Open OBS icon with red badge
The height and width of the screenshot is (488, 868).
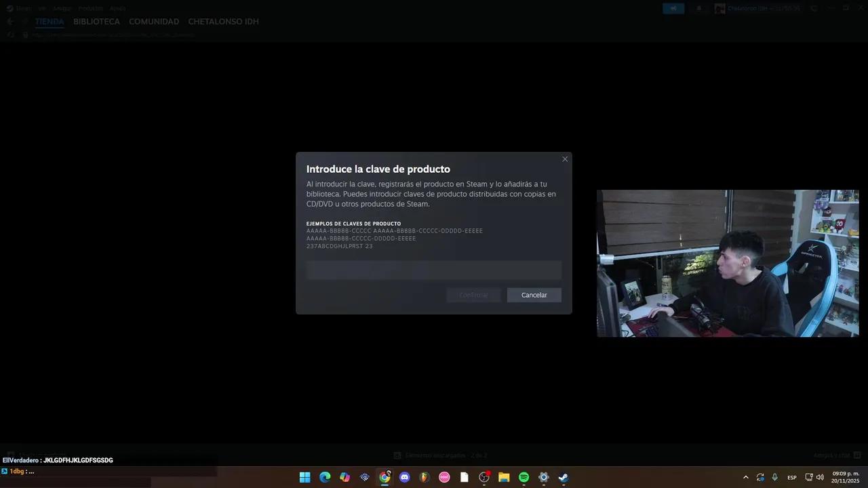484,477
